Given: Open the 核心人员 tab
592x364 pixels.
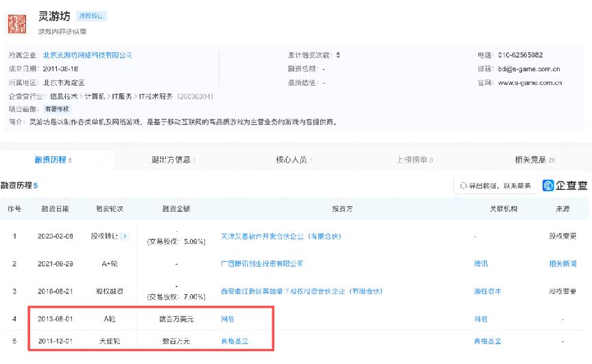Looking at the screenshot, I should tap(294, 160).
